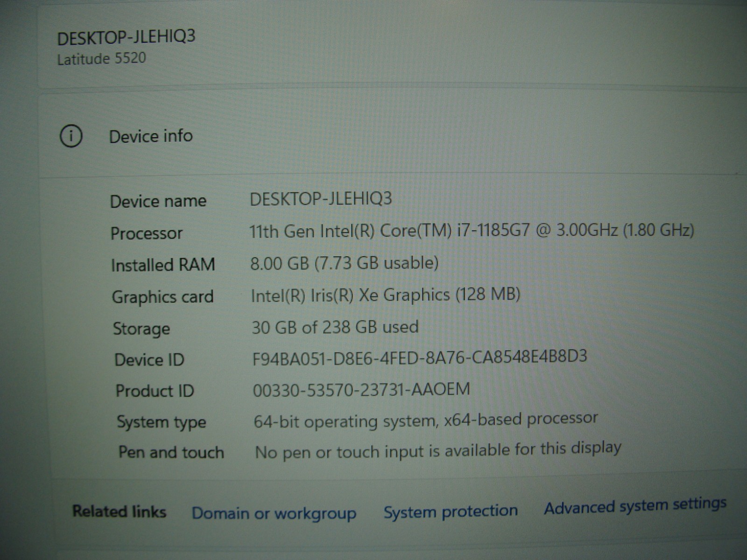Screen dimensions: 747x560
Task: Click the Device name label
Action: pos(158,201)
